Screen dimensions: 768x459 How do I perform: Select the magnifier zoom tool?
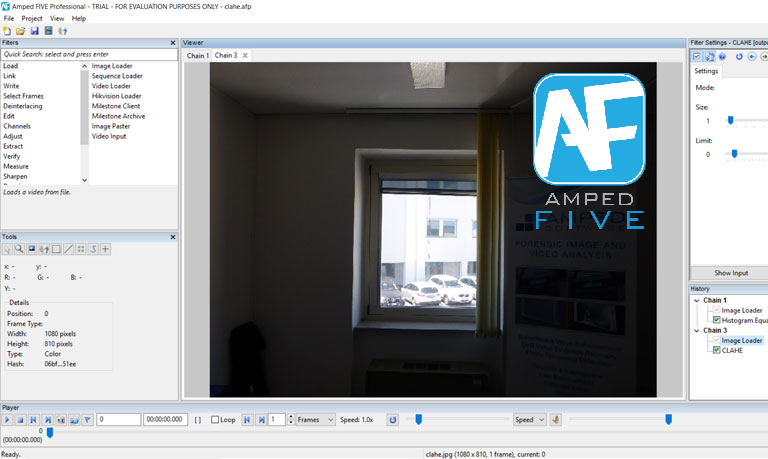coord(20,249)
